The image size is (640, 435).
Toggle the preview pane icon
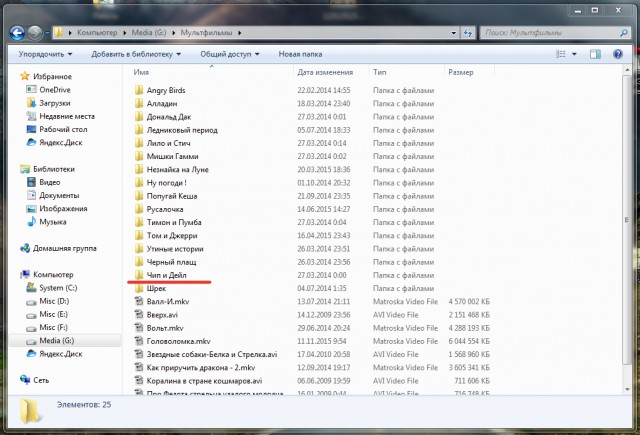(595, 54)
